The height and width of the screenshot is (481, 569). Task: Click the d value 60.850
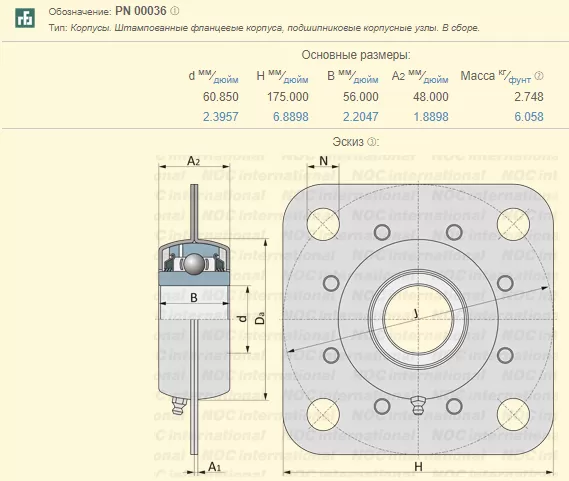point(221,97)
